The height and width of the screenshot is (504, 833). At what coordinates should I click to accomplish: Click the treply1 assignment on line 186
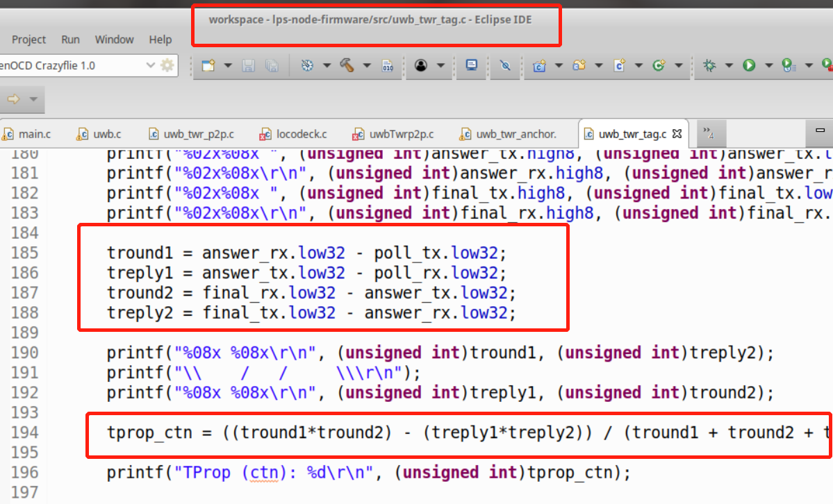tap(306, 273)
